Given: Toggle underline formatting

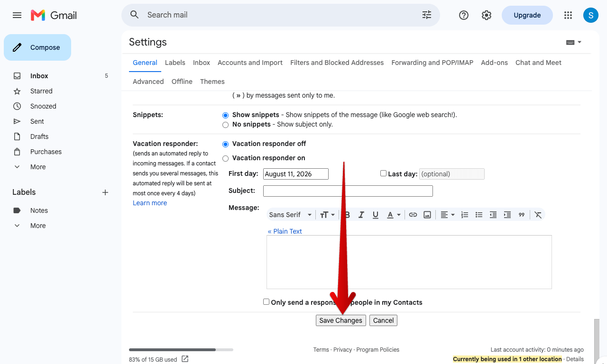Looking at the screenshot, I should 376,215.
